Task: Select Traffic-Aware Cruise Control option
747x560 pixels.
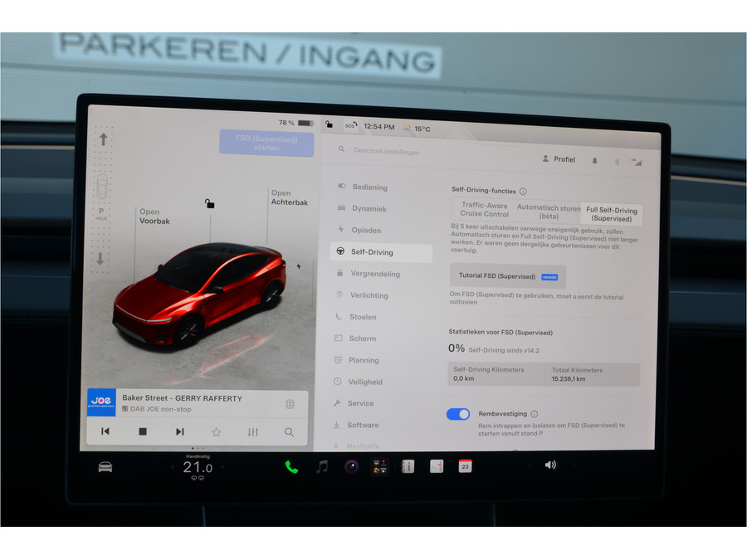Action: click(x=484, y=209)
